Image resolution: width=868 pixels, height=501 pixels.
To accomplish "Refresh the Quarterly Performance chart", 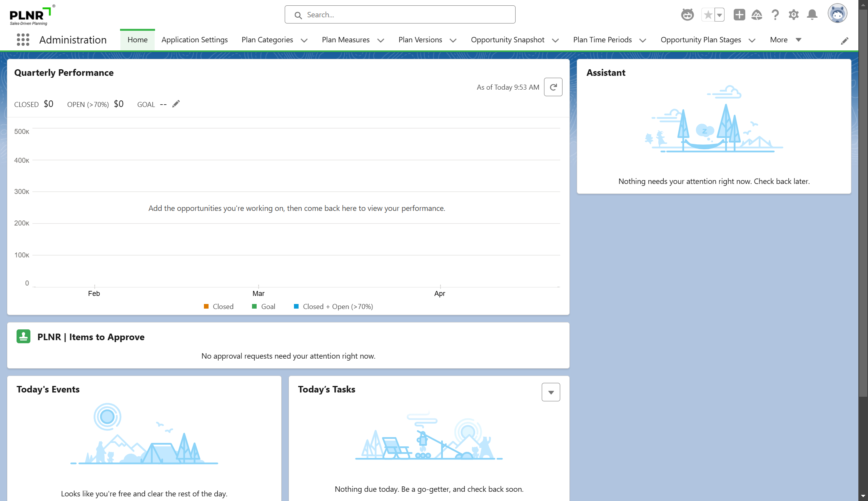I will coord(553,87).
